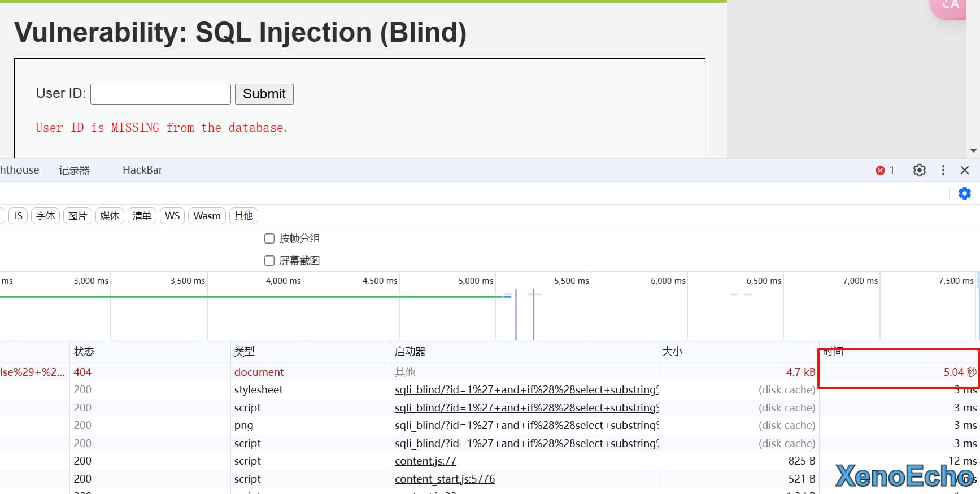Filter requests by Wasm type
980x494 pixels.
(207, 216)
